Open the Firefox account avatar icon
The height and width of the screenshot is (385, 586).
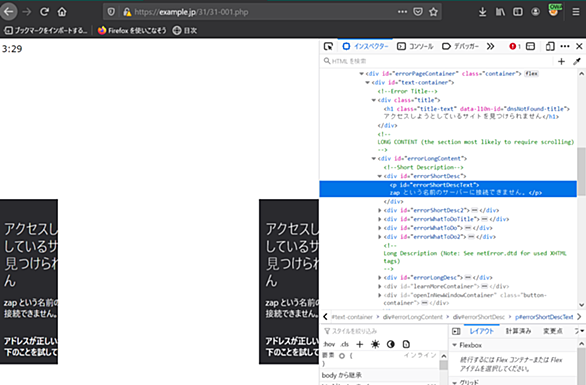point(535,12)
